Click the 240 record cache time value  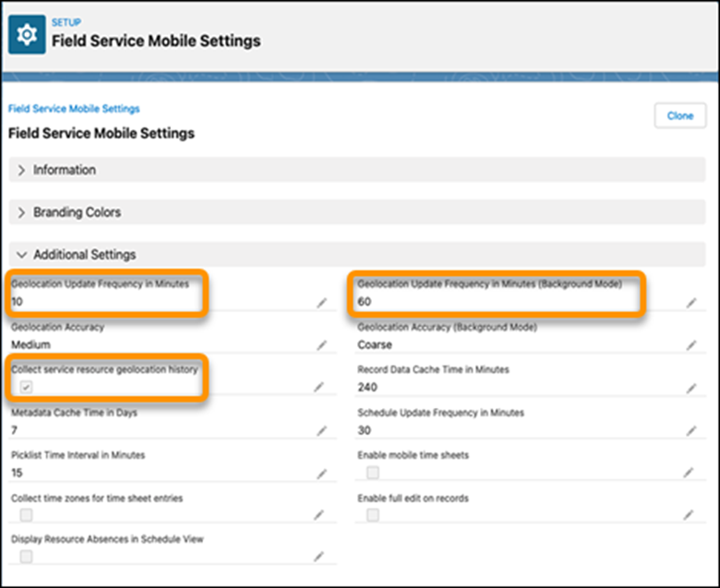click(x=367, y=388)
